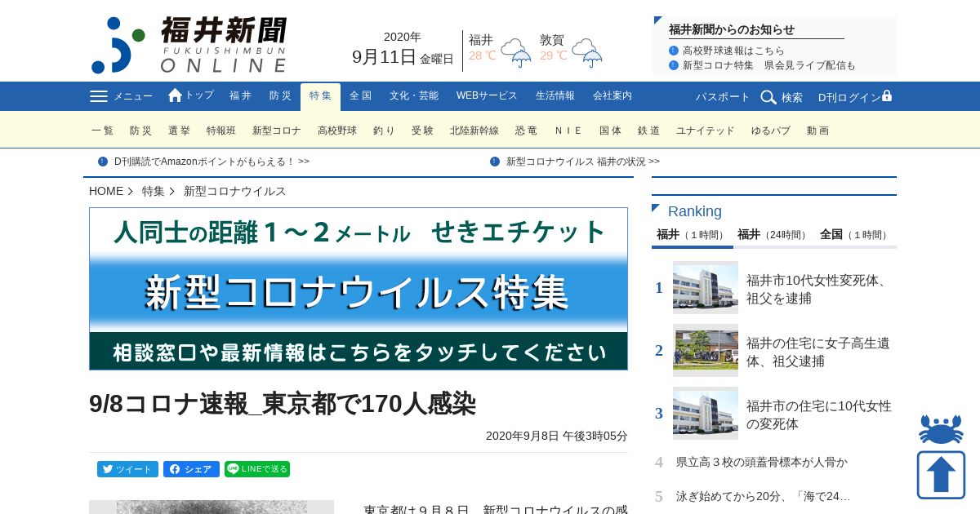
Task: Open the hamburger menu icon
Action: (99, 96)
